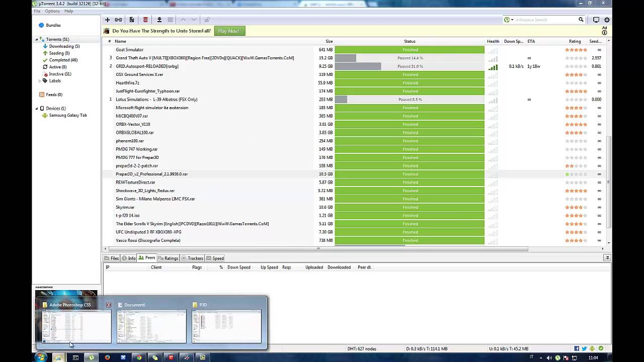Click the Play Now! ad button
The height and width of the screenshot is (362, 644).
click(x=229, y=31)
